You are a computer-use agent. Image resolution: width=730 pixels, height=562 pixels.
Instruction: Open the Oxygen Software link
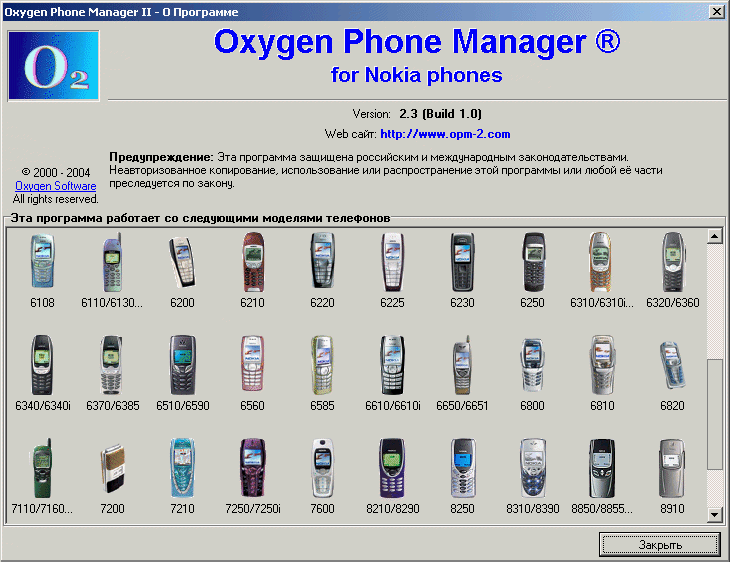pos(55,186)
